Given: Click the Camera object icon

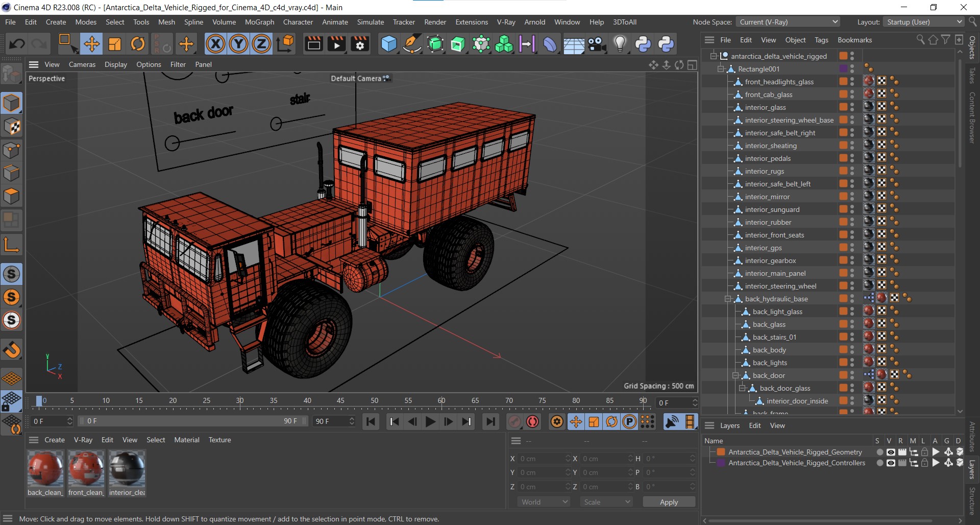Looking at the screenshot, I should click(597, 44).
